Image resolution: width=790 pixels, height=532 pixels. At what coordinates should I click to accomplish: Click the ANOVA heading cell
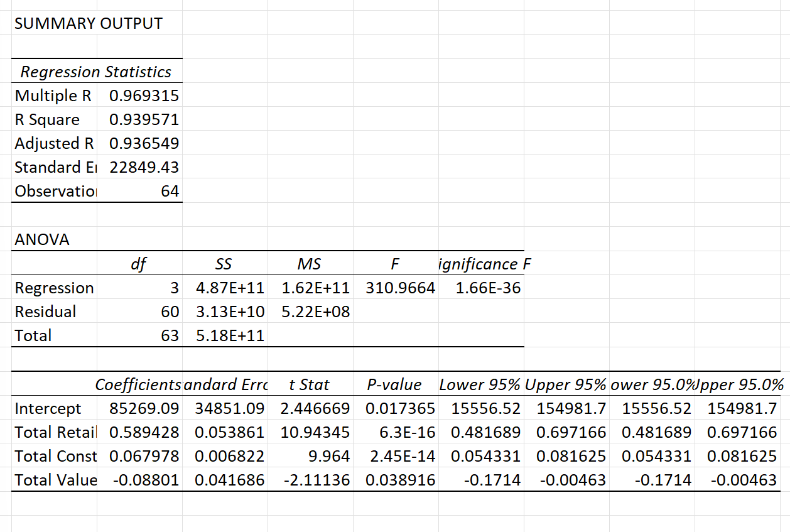pyautogui.click(x=42, y=240)
